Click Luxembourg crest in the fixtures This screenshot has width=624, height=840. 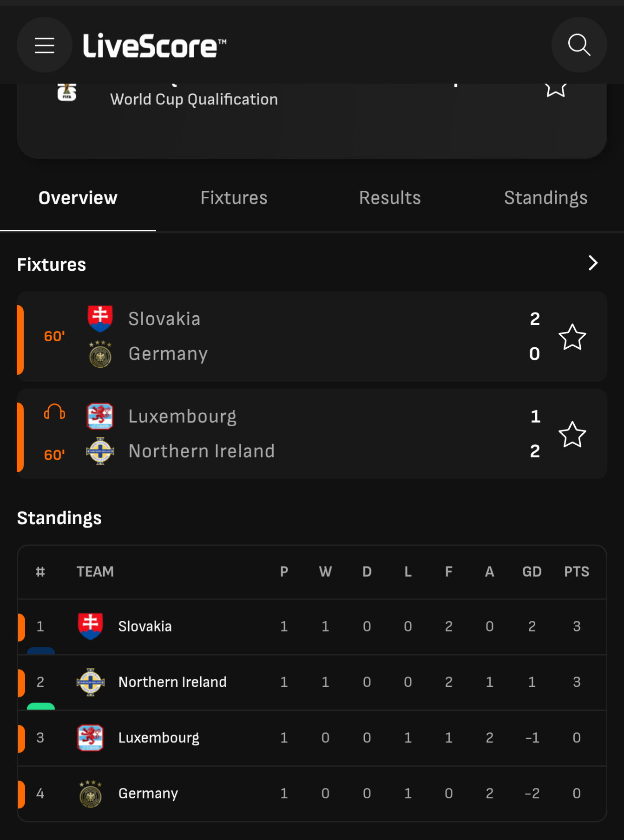(100, 416)
